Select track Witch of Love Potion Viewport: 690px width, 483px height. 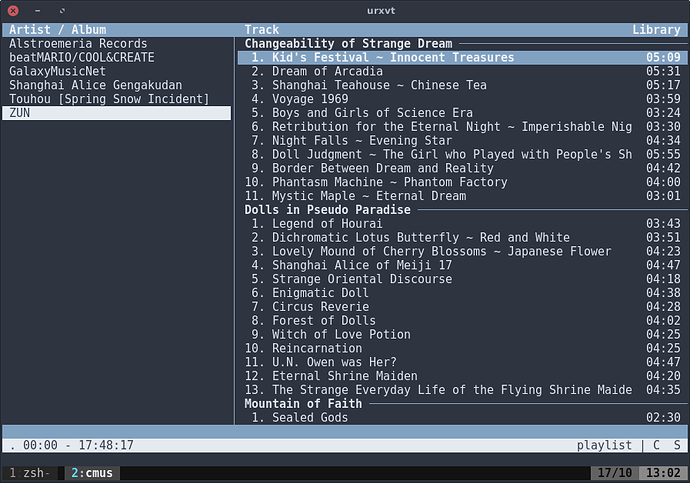pyautogui.click(x=462, y=335)
